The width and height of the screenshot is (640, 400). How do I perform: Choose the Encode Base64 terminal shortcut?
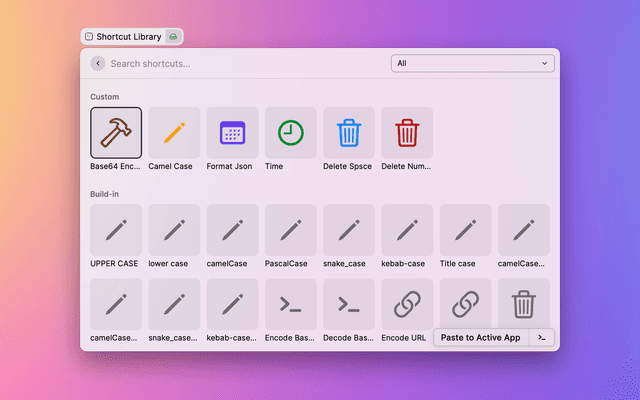click(290, 304)
